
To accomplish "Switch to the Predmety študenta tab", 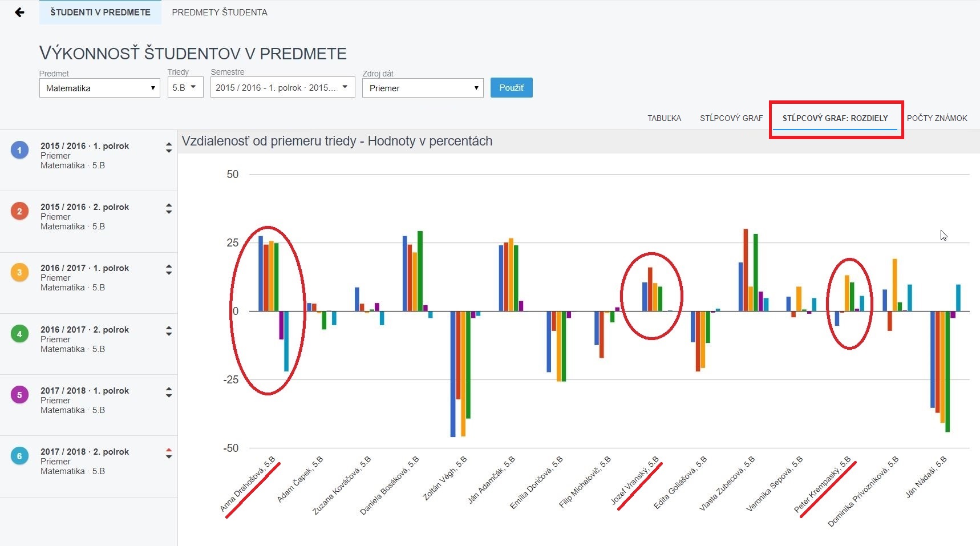I will [220, 13].
